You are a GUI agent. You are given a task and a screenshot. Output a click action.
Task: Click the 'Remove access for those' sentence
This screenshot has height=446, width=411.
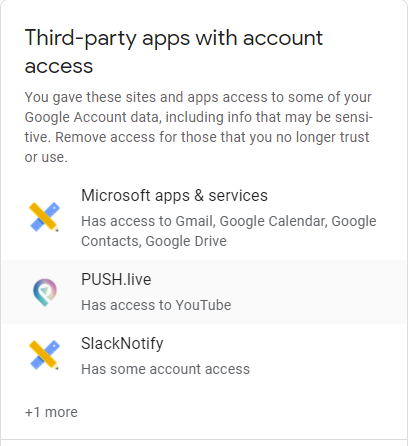pyautogui.click(x=212, y=137)
